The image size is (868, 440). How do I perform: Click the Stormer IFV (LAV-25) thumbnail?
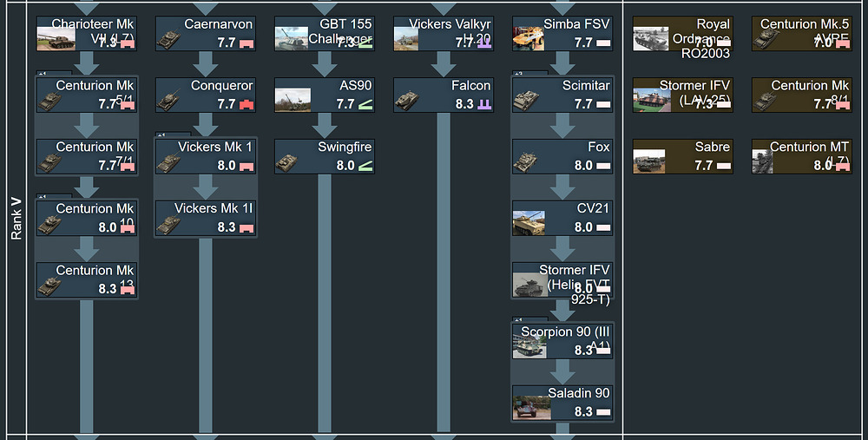651,96
